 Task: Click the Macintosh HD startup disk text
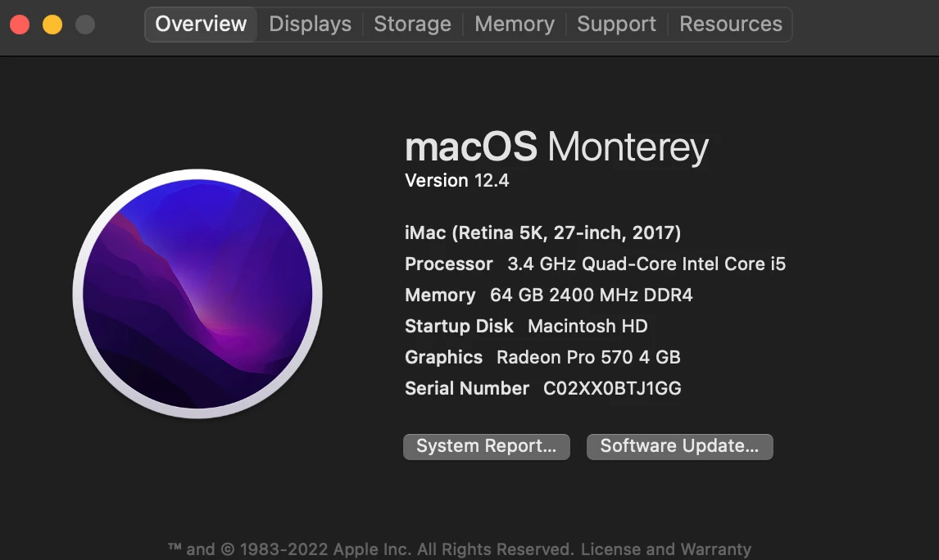tap(587, 326)
